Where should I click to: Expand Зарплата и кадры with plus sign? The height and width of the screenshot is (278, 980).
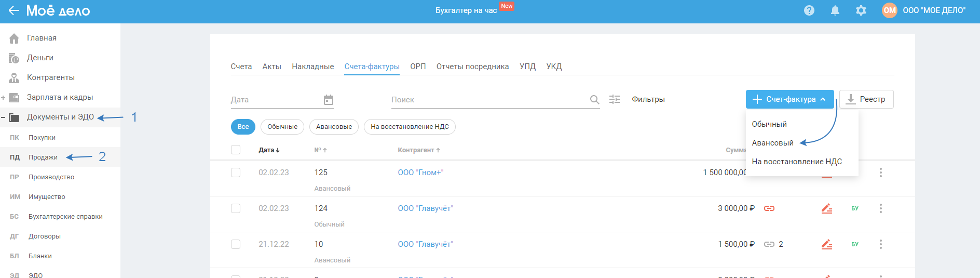point(3,97)
